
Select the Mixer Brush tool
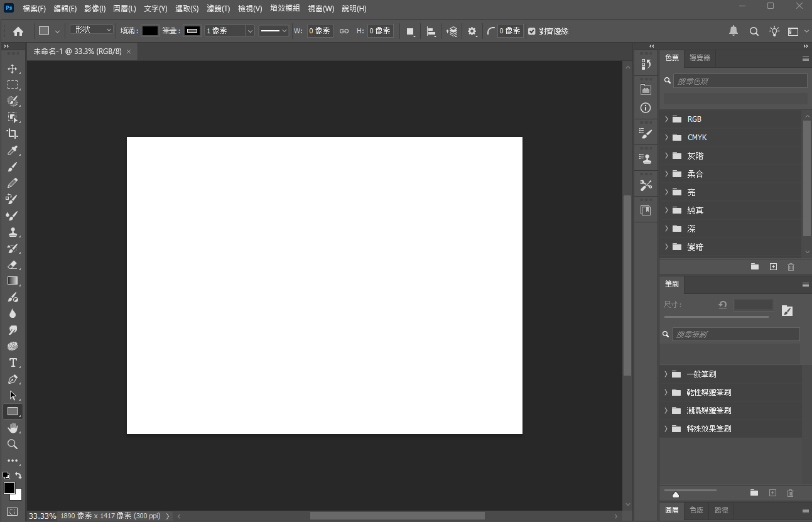[12, 215]
